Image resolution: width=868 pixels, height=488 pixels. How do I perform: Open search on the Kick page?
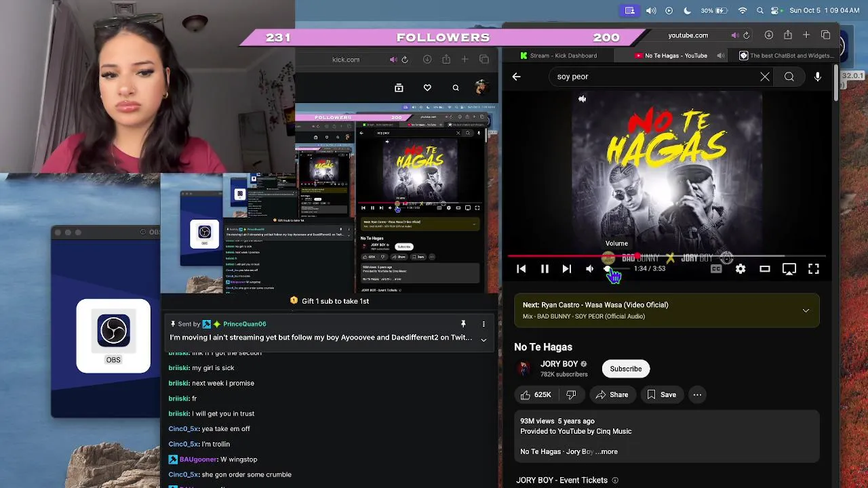point(456,87)
